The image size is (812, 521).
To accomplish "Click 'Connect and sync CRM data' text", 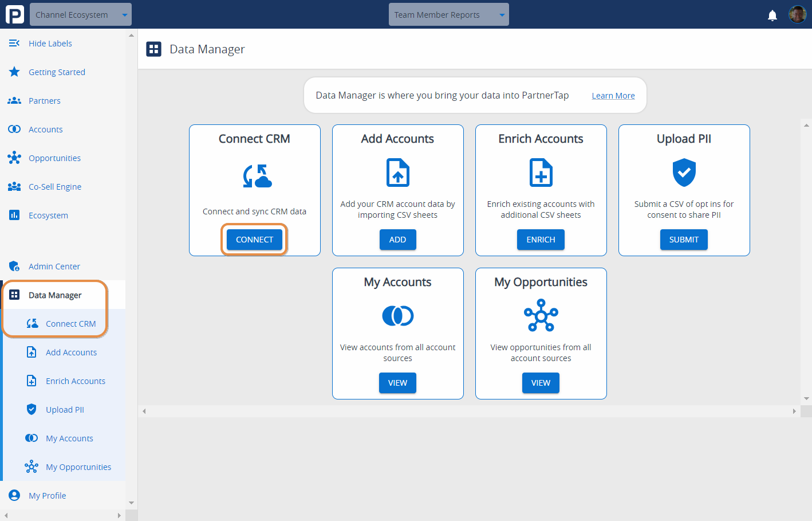I will point(254,211).
